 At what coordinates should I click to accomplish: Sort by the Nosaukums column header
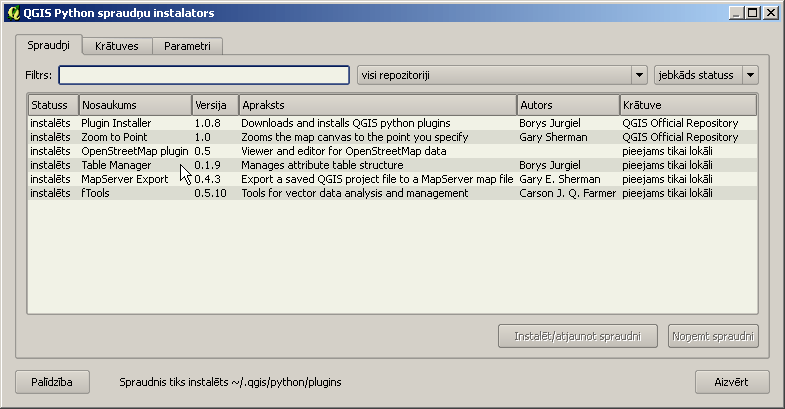[x=135, y=105]
